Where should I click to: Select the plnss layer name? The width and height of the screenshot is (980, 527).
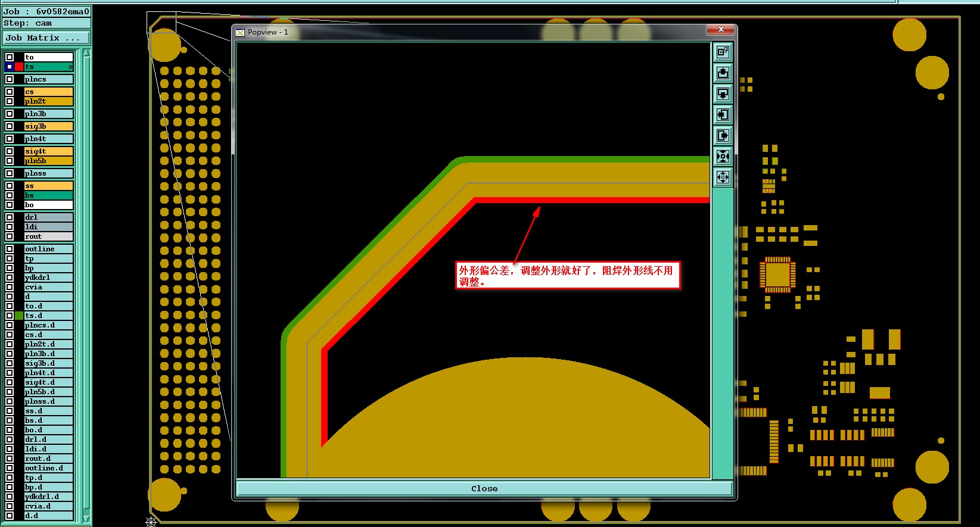pyautogui.click(x=49, y=173)
